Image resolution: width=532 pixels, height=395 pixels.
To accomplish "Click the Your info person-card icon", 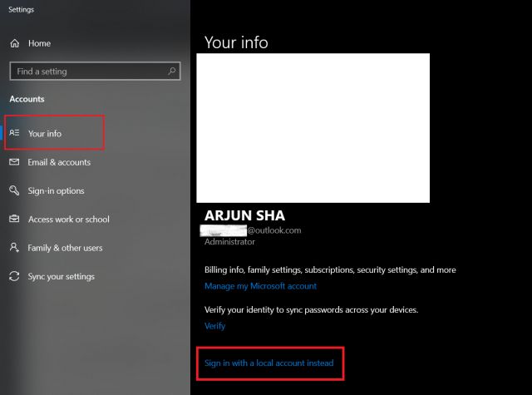I will 14,133.
